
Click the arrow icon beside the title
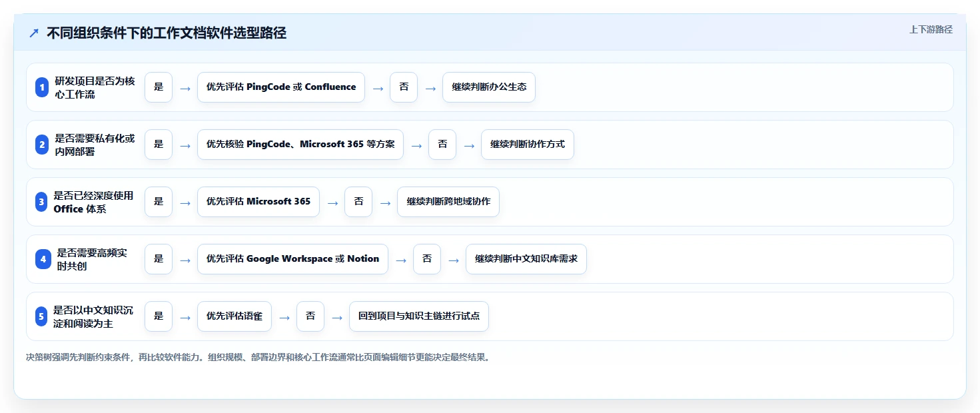tap(34, 33)
